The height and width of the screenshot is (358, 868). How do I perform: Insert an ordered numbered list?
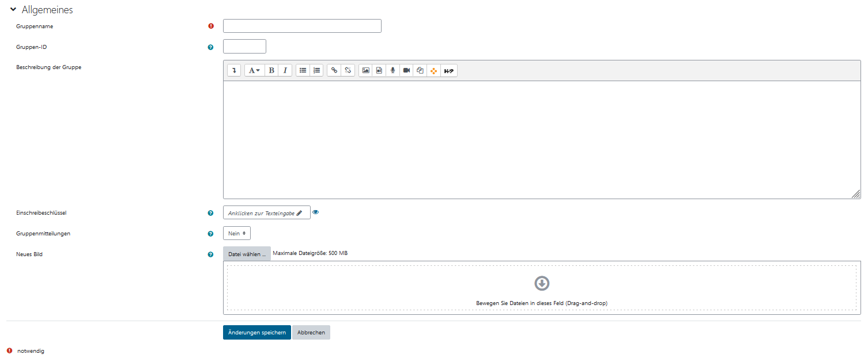pyautogui.click(x=316, y=70)
